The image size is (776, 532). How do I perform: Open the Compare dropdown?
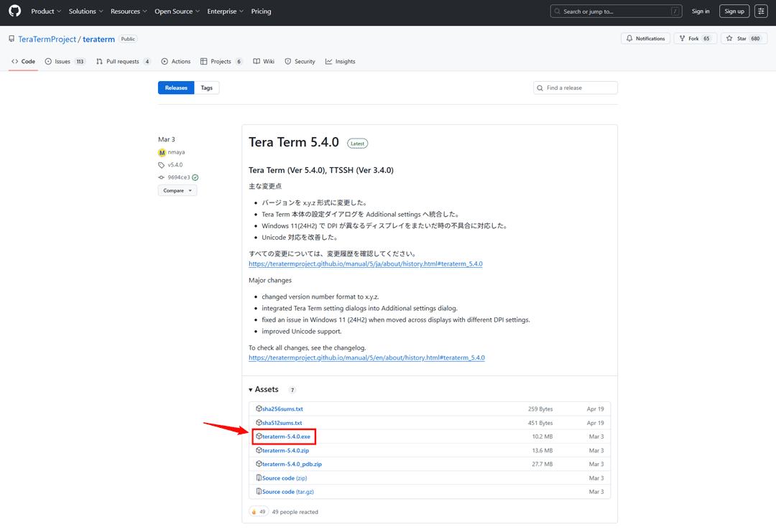[x=177, y=190]
